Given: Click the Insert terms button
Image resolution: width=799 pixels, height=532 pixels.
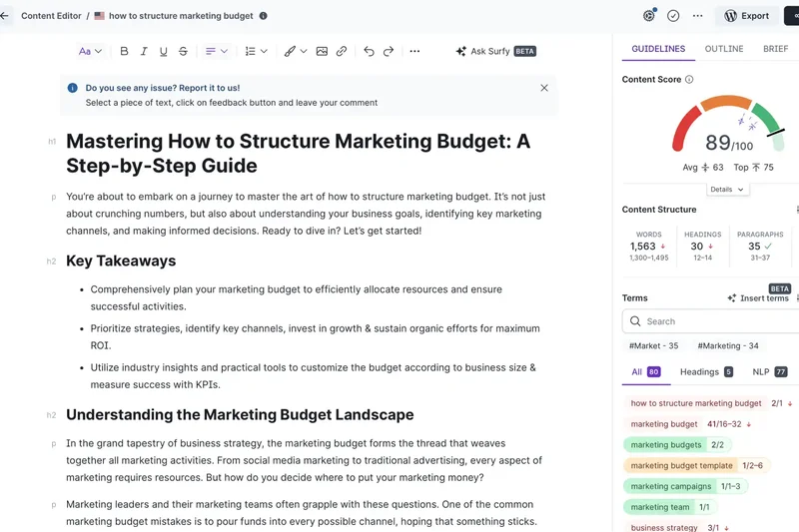Looking at the screenshot, I should [x=758, y=298].
